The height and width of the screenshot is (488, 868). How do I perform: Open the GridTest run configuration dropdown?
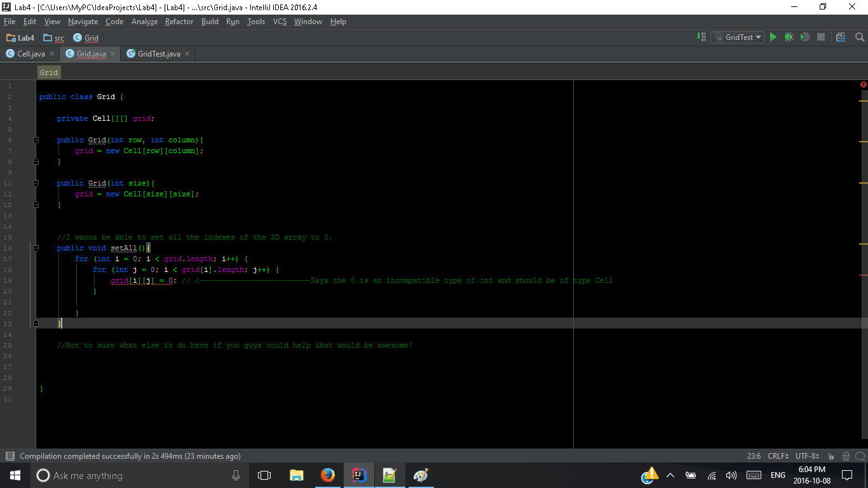click(737, 37)
